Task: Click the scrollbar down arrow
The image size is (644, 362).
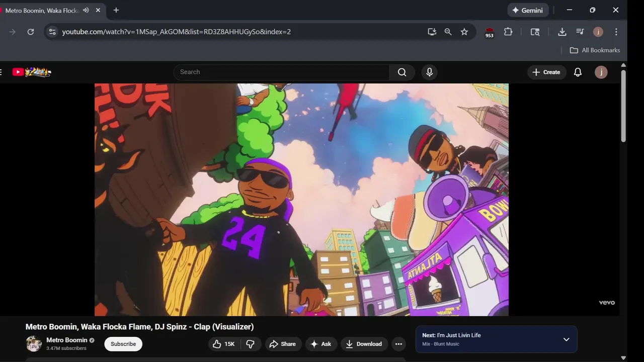Action: (623, 358)
